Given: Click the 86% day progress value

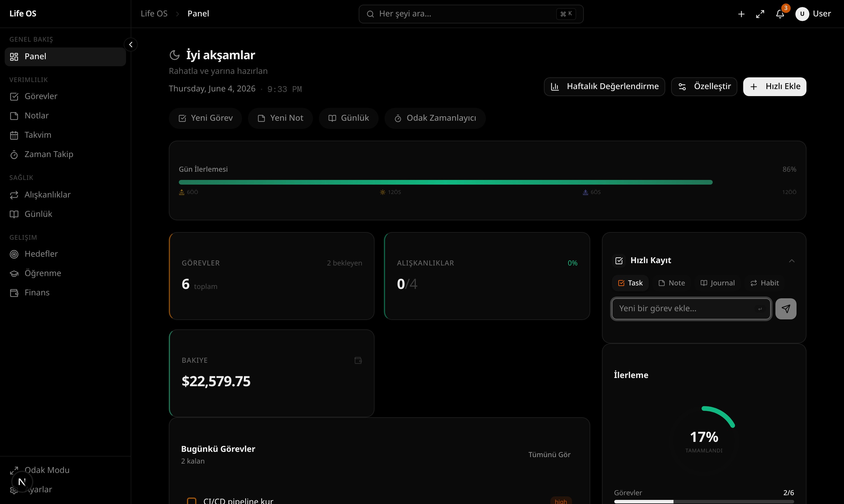Looking at the screenshot, I should tap(789, 169).
